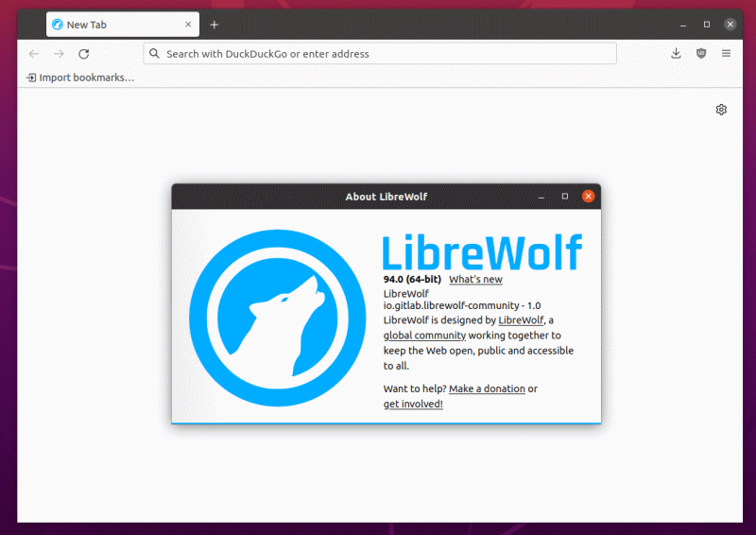The width and height of the screenshot is (756, 535).
Task: Open the uBlock Origin shield icon
Action: [x=701, y=53]
